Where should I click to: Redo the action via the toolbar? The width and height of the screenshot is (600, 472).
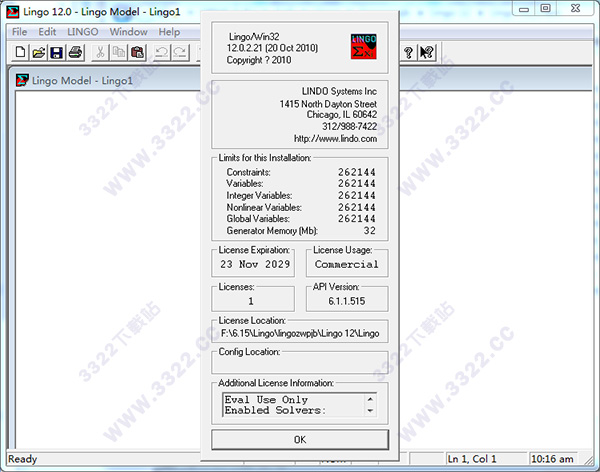pos(180,52)
